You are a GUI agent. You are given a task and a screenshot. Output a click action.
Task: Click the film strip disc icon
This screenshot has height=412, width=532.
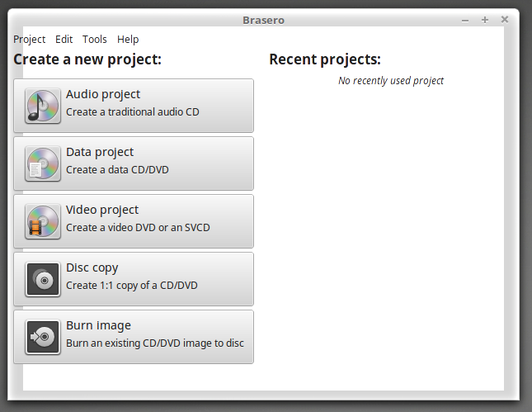click(x=42, y=221)
